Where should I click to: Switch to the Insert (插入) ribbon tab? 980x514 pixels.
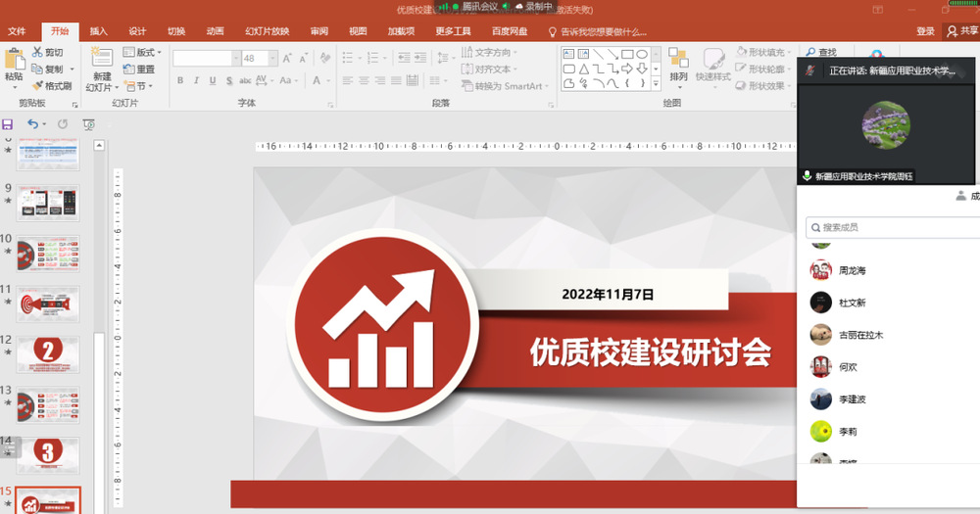click(99, 31)
